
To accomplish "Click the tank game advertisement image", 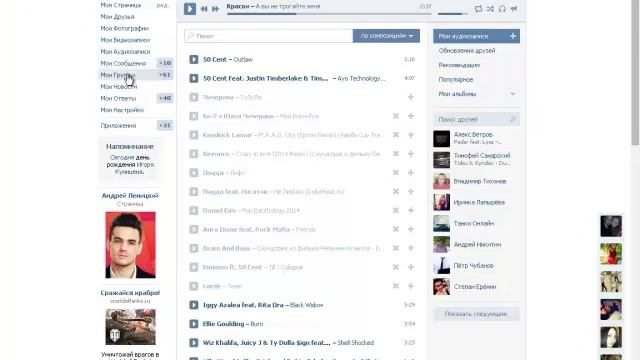I will coord(130,327).
